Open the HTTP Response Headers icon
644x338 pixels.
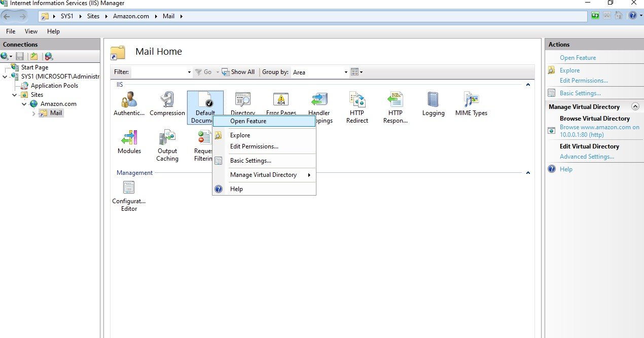[x=395, y=107]
